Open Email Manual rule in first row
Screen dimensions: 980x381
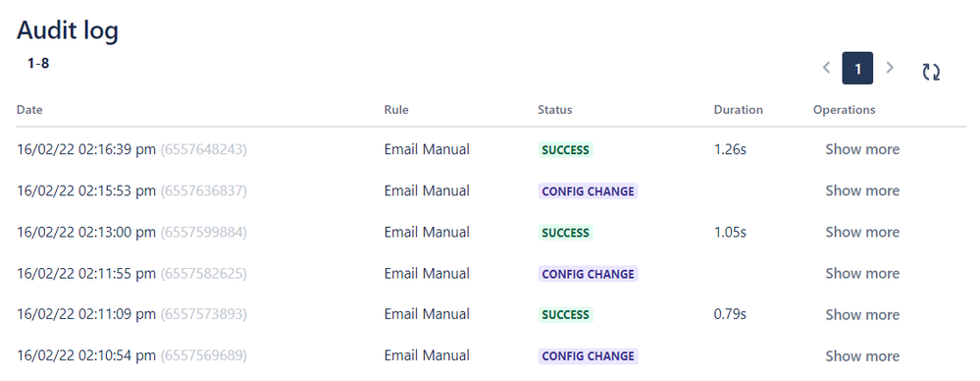point(427,149)
